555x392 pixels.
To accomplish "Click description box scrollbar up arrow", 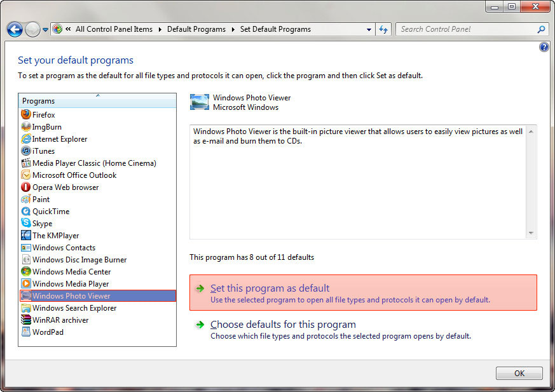I will [531, 132].
